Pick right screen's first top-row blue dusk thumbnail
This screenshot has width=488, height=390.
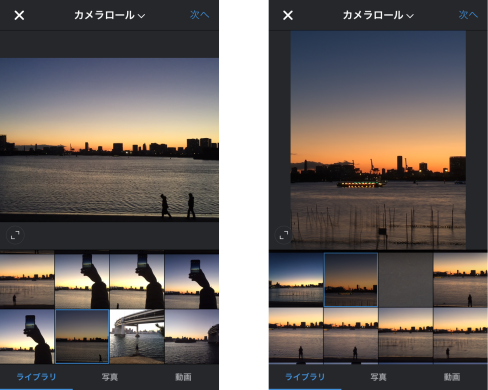coord(296,279)
